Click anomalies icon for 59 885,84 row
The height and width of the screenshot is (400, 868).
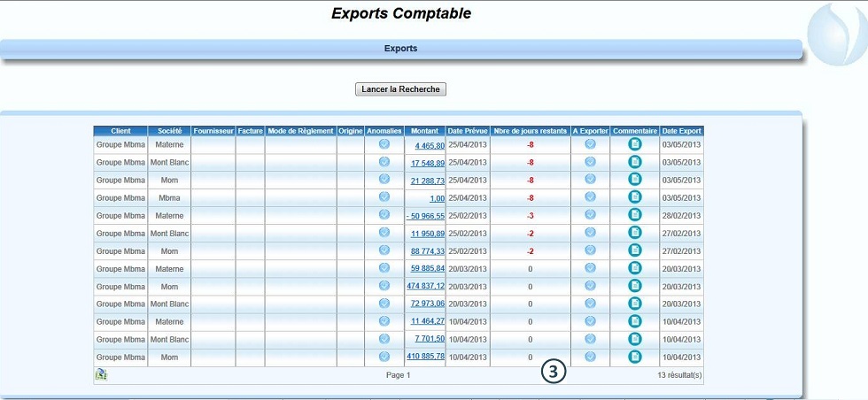point(384,268)
